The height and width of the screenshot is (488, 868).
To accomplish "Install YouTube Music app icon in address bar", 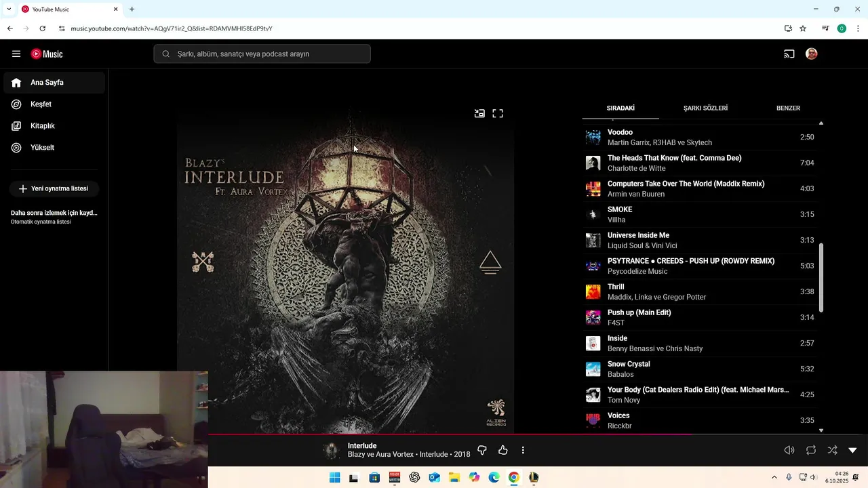I will coord(788,28).
